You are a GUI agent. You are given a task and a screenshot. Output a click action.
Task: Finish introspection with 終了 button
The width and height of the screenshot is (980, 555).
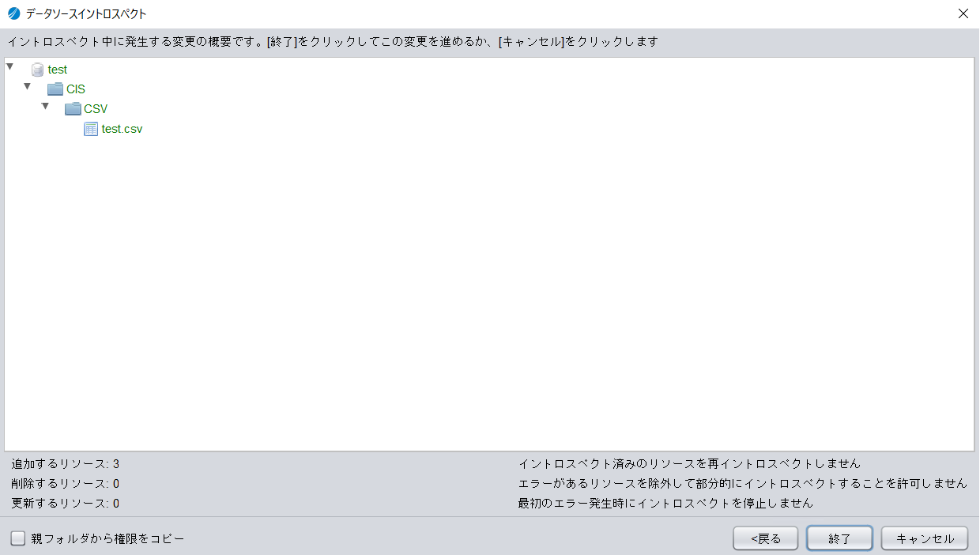click(839, 538)
